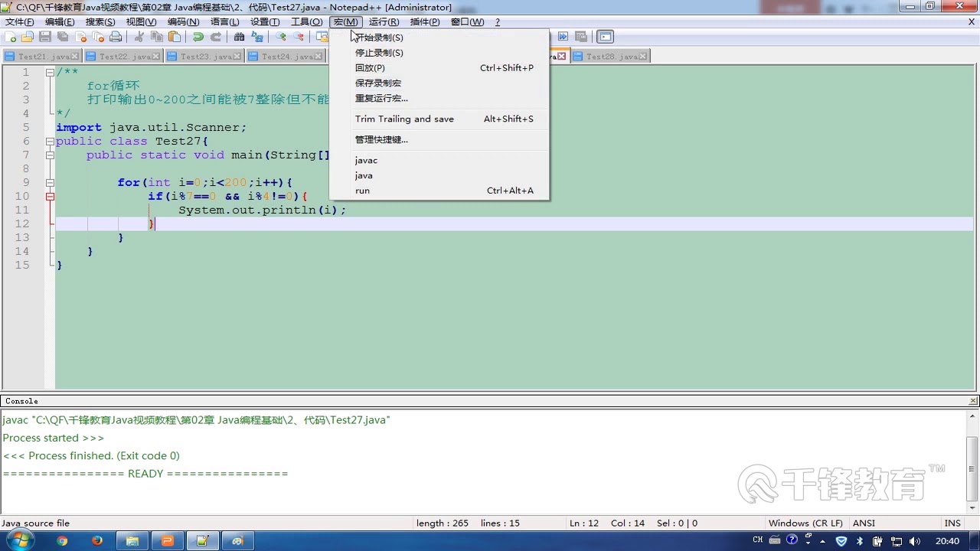The width and height of the screenshot is (980, 551).
Task: Close the Test23.java tab
Action: tap(237, 57)
